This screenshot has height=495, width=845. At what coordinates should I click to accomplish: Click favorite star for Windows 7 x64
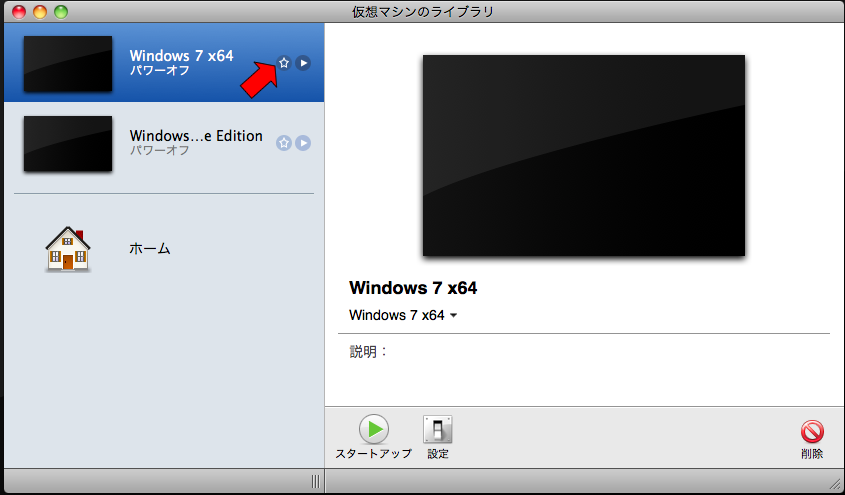(284, 63)
